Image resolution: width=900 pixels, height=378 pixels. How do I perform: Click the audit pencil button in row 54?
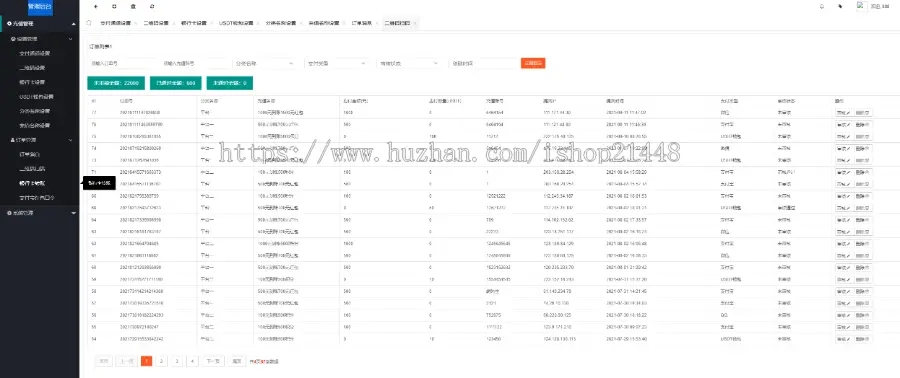[x=843, y=338]
